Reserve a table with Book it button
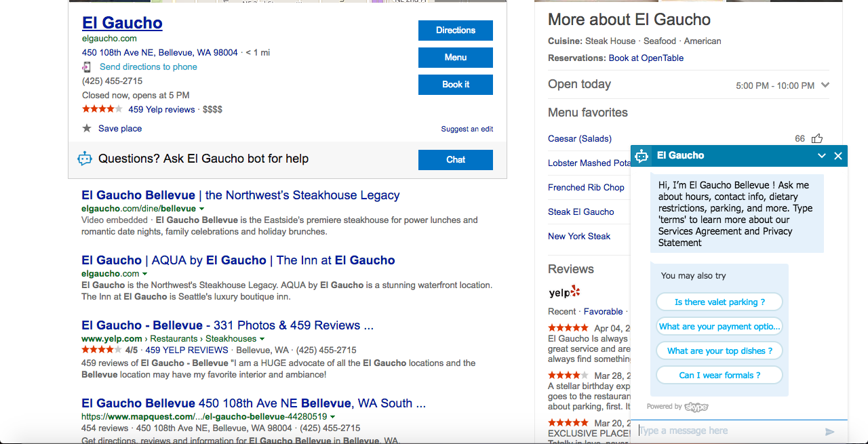The height and width of the screenshot is (444, 868). 456,85
